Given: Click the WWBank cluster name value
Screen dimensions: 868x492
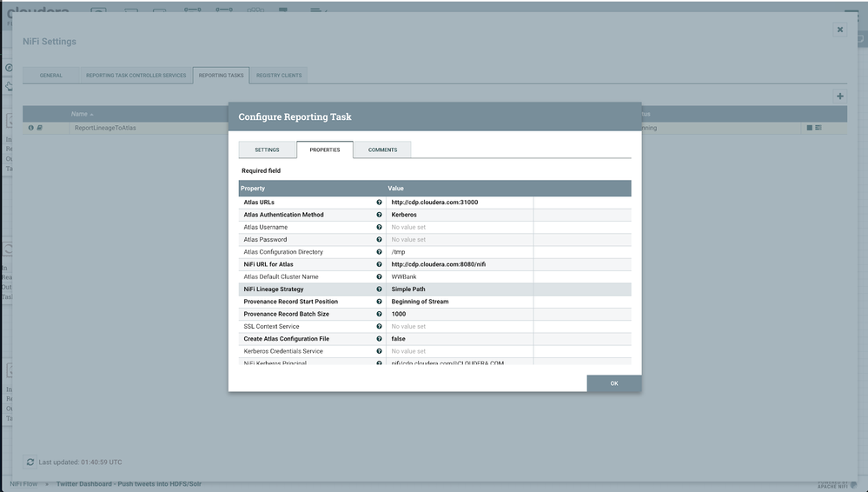Looking at the screenshot, I should click(403, 276).
